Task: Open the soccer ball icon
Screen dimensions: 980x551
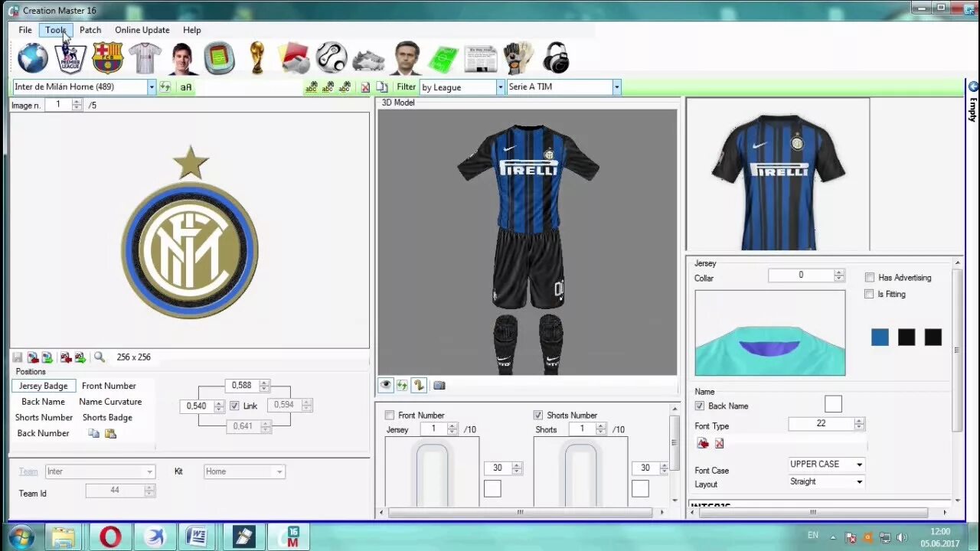Action: (x=332, y=58)
